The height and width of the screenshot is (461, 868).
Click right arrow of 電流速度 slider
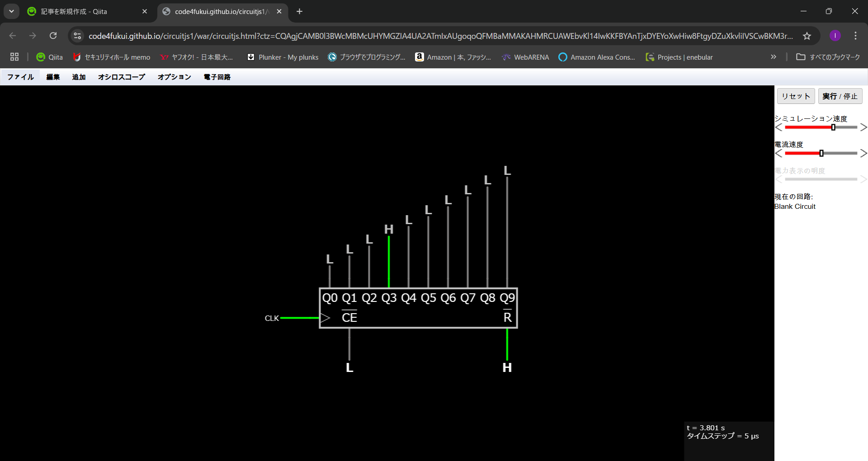point(863,153)
